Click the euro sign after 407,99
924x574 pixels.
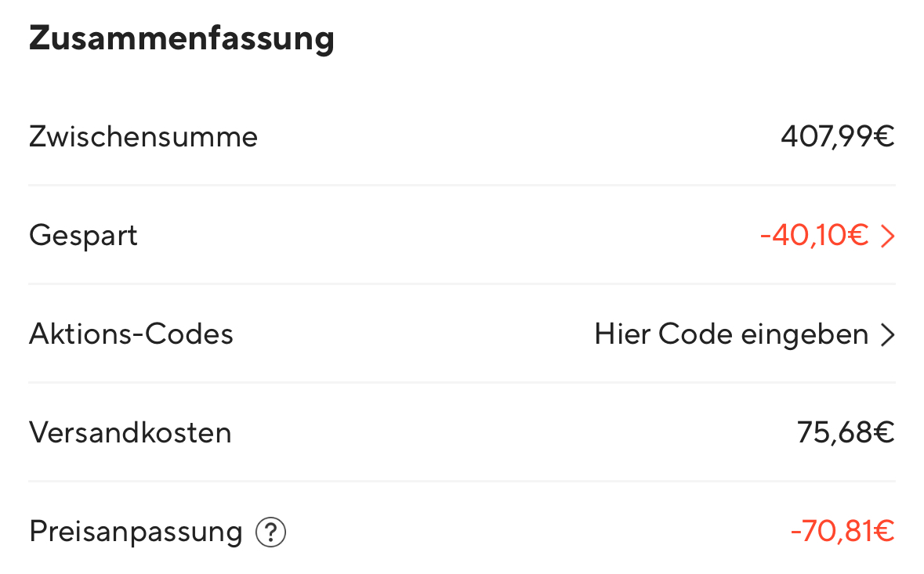click(884, 137)
